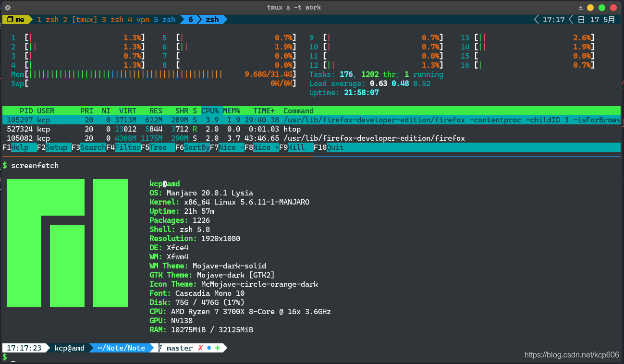Sort by Command column header
Viewport: 624px width, 364px height.
coord(298,111)
